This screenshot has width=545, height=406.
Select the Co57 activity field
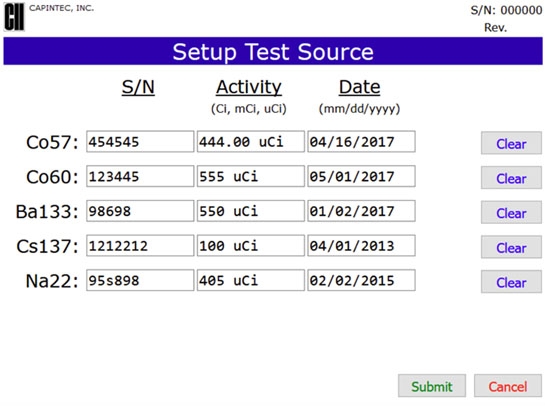coord(251,141)
